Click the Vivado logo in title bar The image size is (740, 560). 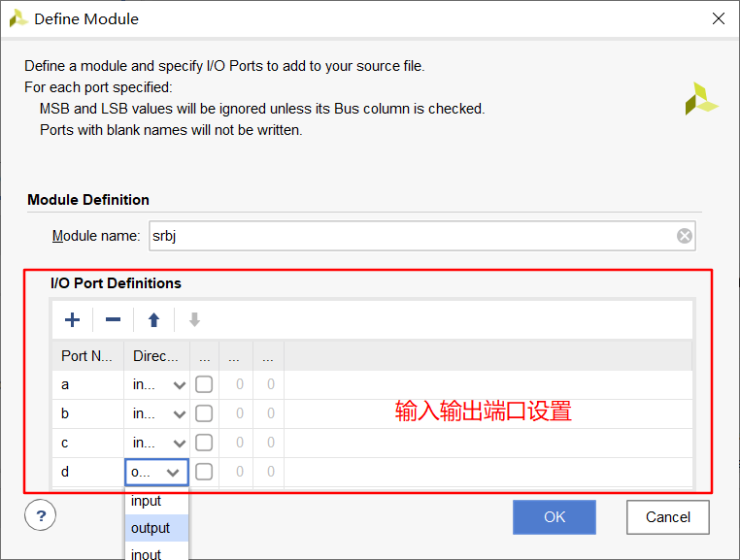coord(17,18)
